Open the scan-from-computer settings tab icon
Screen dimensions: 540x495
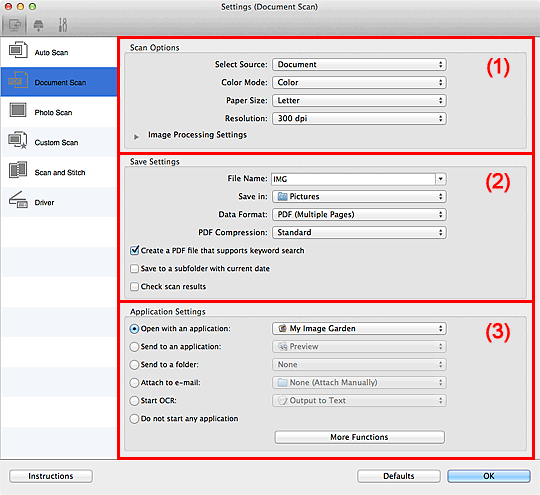click(x=14, y=25)
